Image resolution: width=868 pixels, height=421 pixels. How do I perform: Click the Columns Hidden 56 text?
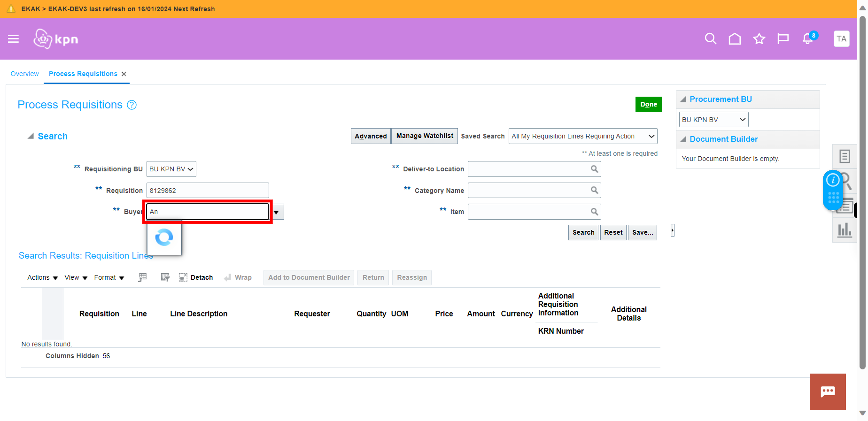[x=78, y=356]
